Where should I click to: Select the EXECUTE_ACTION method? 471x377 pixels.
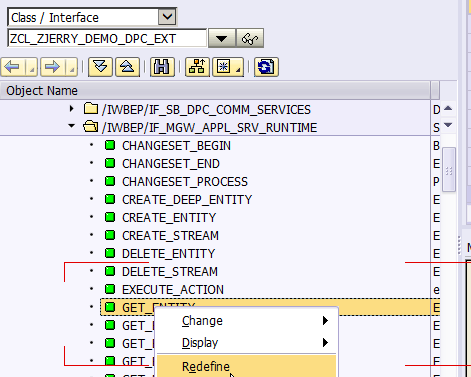coord(173,290)
